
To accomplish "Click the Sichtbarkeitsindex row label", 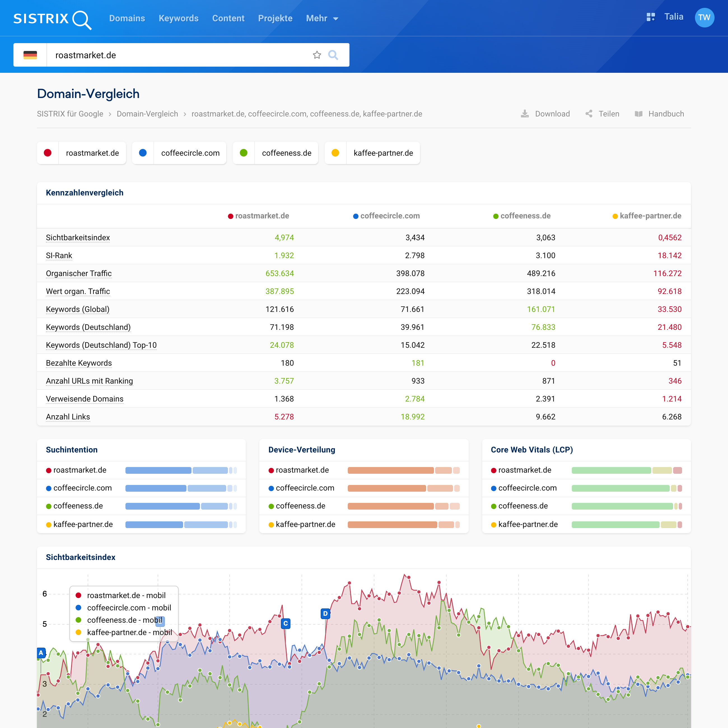I will (78, 237).
